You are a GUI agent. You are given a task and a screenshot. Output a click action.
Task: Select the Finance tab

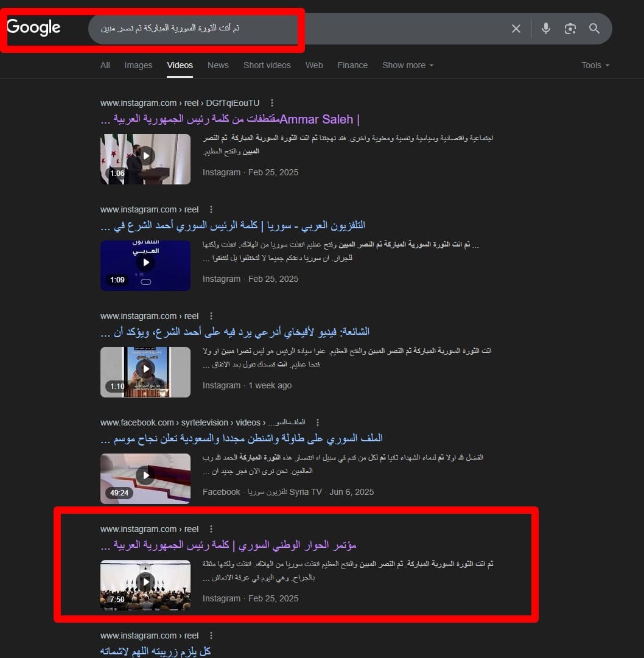(x=352, y=66)
